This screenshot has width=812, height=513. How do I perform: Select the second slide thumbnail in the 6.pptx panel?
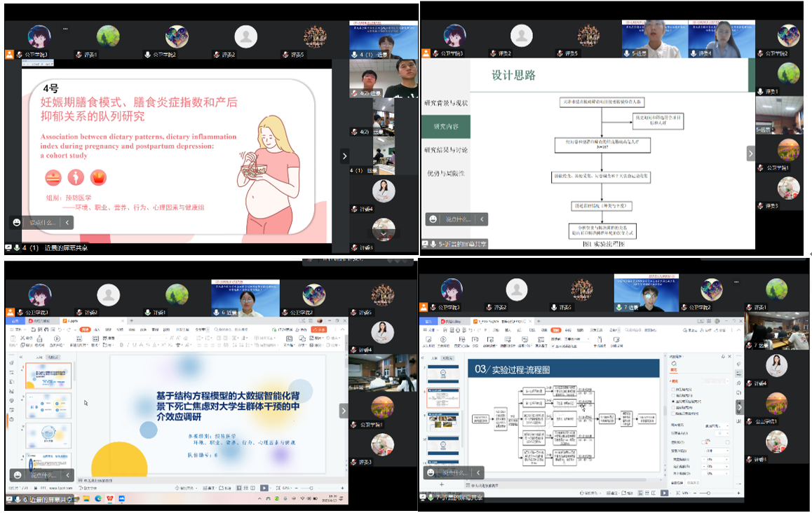coord(48,405)
